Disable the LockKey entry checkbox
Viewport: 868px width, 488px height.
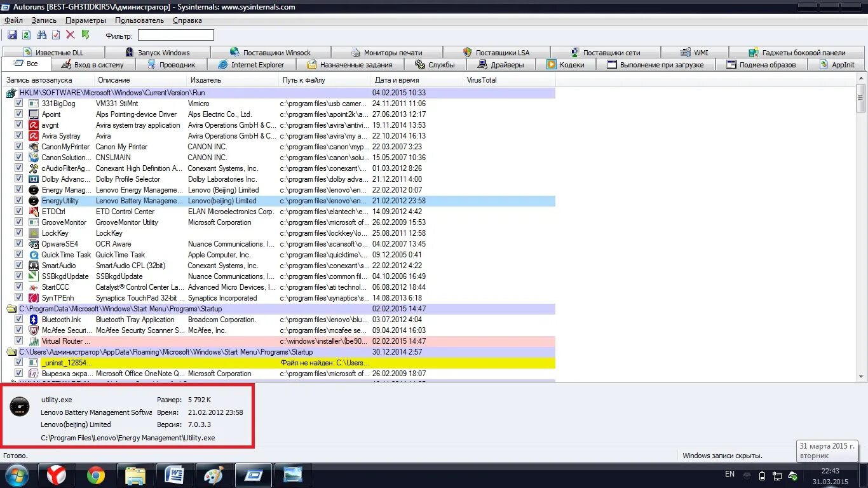19,233
